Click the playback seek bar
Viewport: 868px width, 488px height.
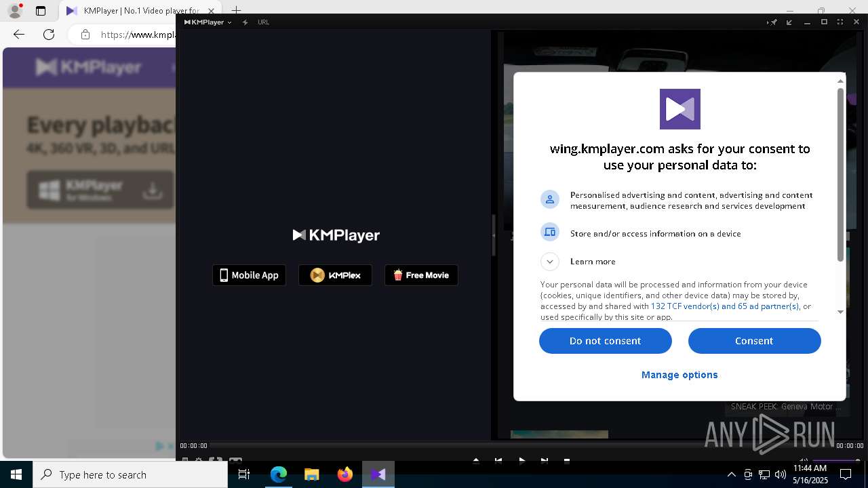pyautogui.click(x=521, y=445)
